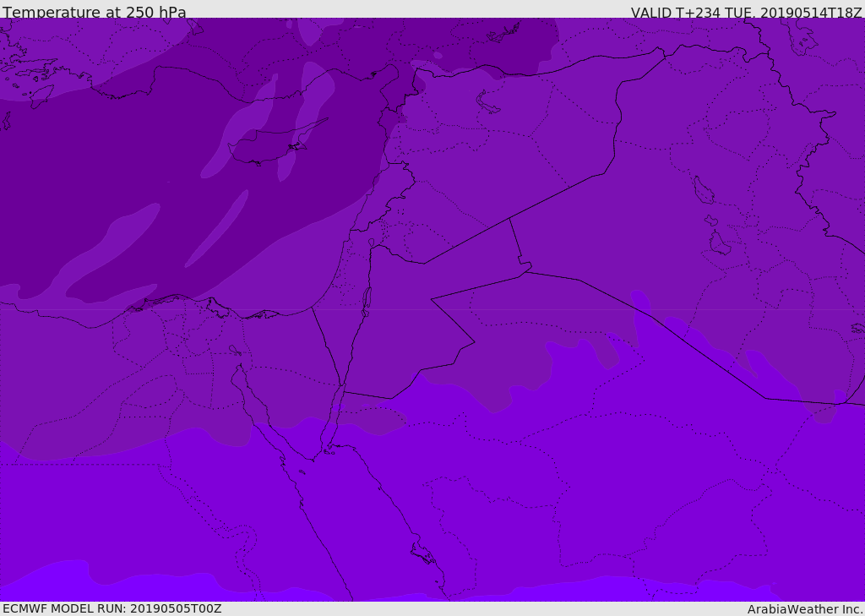Select the 'ArabiaWeather Inc' credit text
865x616 pixels.
pos(805,609)
